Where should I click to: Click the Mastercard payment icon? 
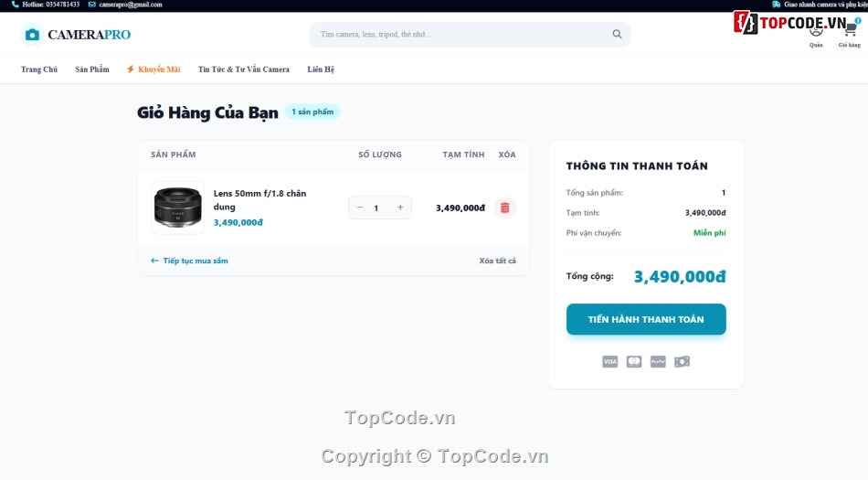point(634,361)
